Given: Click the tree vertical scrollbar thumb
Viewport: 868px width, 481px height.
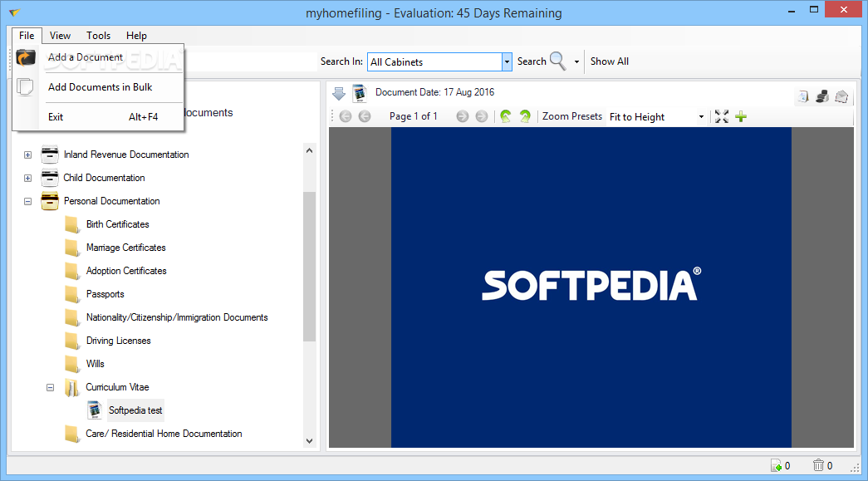Looking at the screenshot, I should [x=310, y=266].
